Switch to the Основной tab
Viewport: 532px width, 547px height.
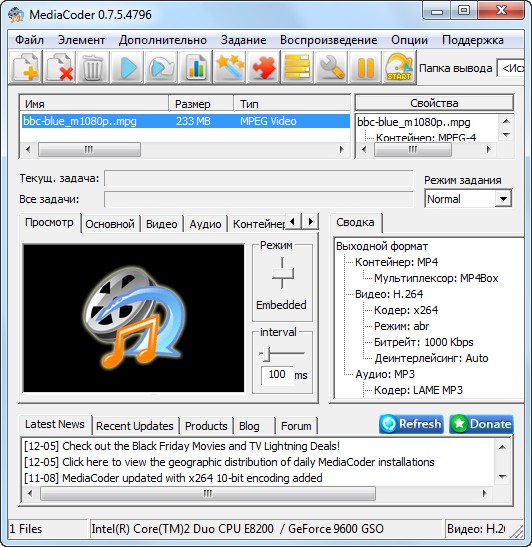click(x=110, y=224)
